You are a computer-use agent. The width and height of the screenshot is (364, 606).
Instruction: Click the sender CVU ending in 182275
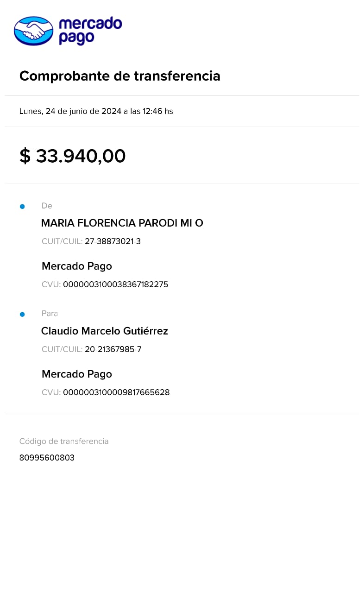click(115, 284)
